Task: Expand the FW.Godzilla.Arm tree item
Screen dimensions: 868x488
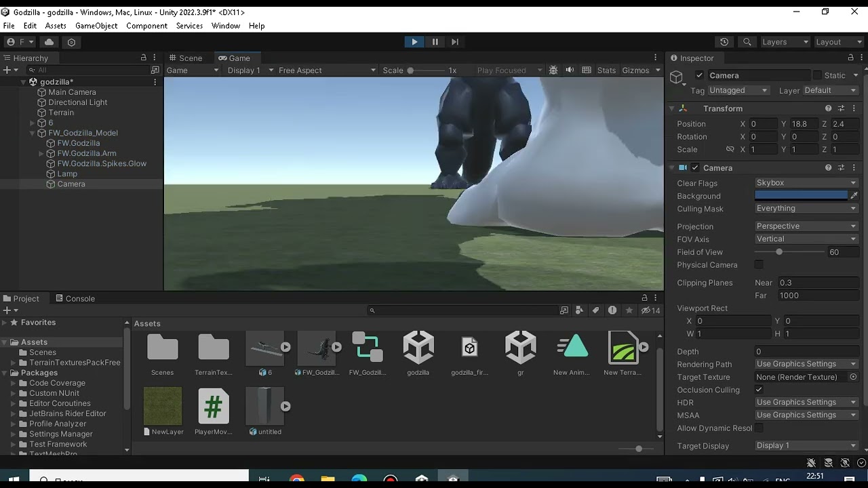Action: click(x=41, y=153)
